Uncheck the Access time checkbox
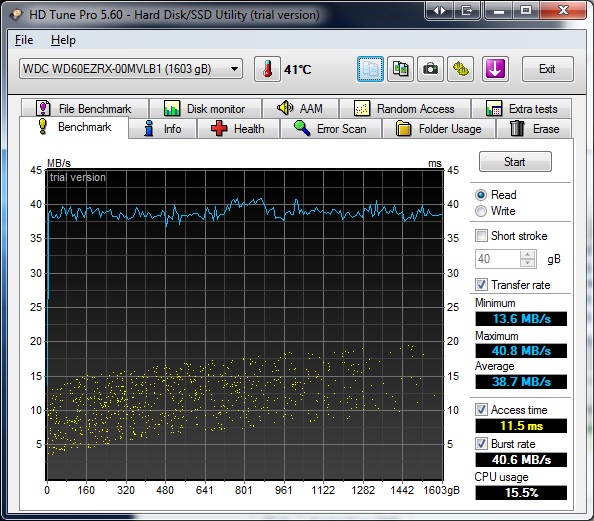This screenshot has height=521, width=594. [481, 410]
